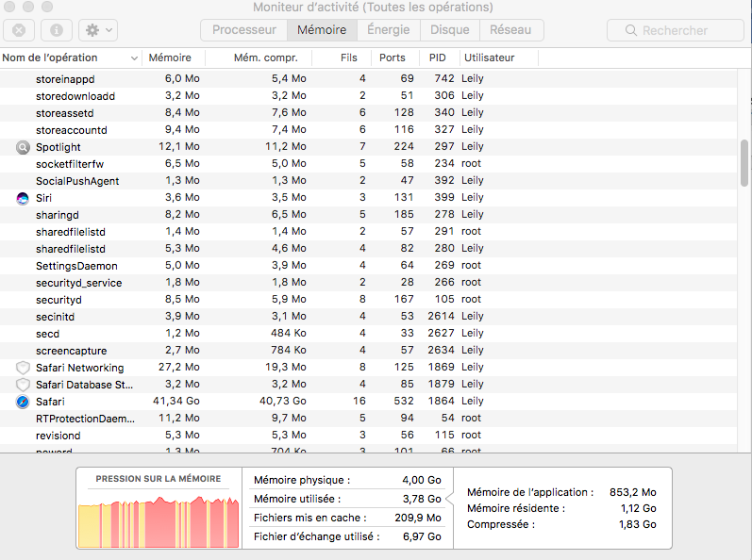
Task: Click the Safari compass icon in list
Action: click(24, 402)
